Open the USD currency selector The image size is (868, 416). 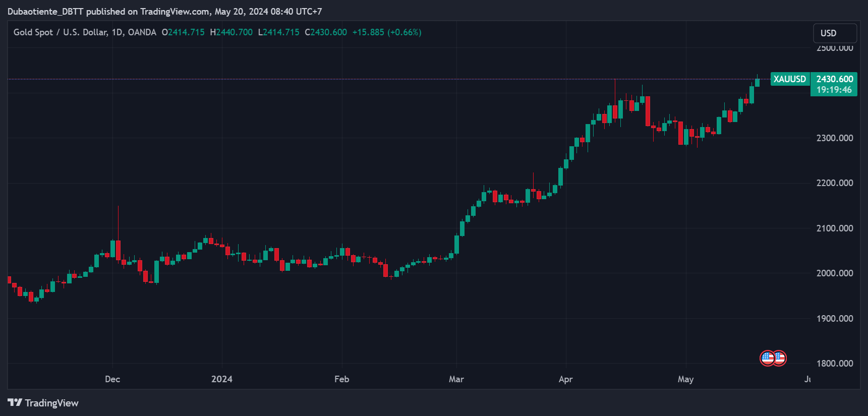[835, 33]
